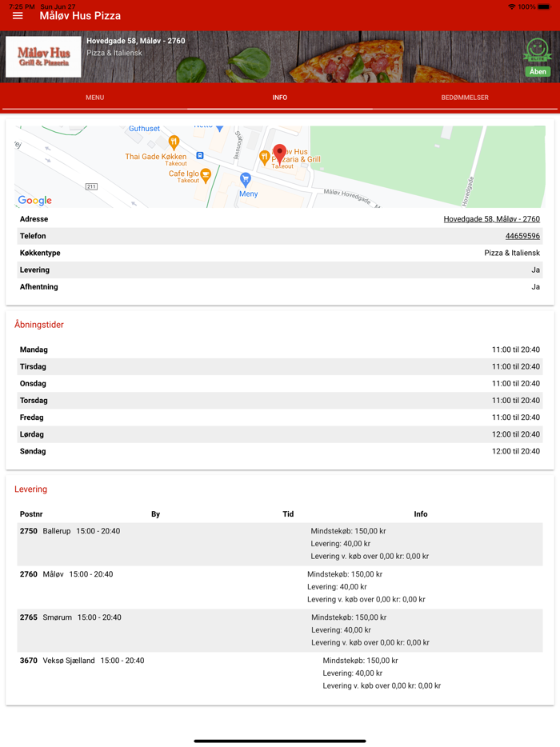Tap the red location pin on map
560x747 pixels.
tap(280, 155)
